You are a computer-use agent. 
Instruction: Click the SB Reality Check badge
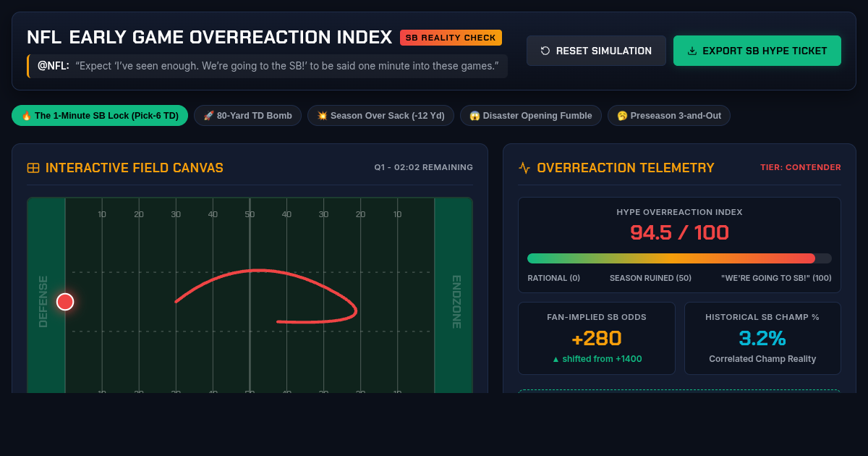(451, 38)
